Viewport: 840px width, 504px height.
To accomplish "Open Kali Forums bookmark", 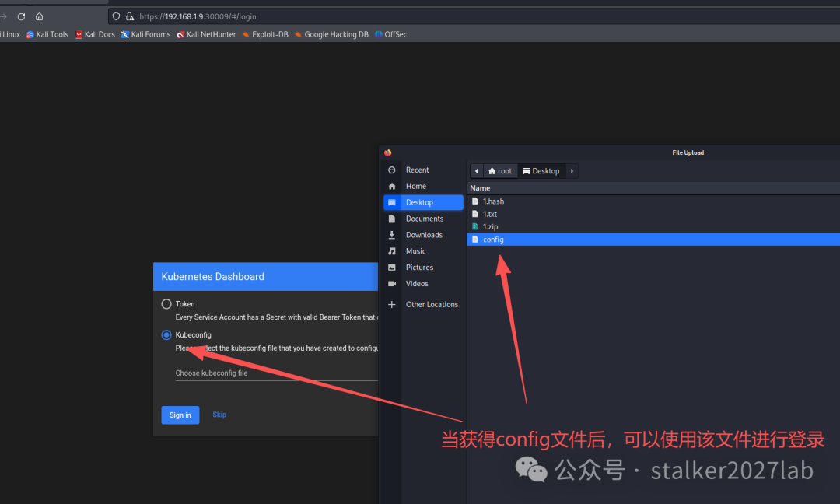I will coord(145,34).
